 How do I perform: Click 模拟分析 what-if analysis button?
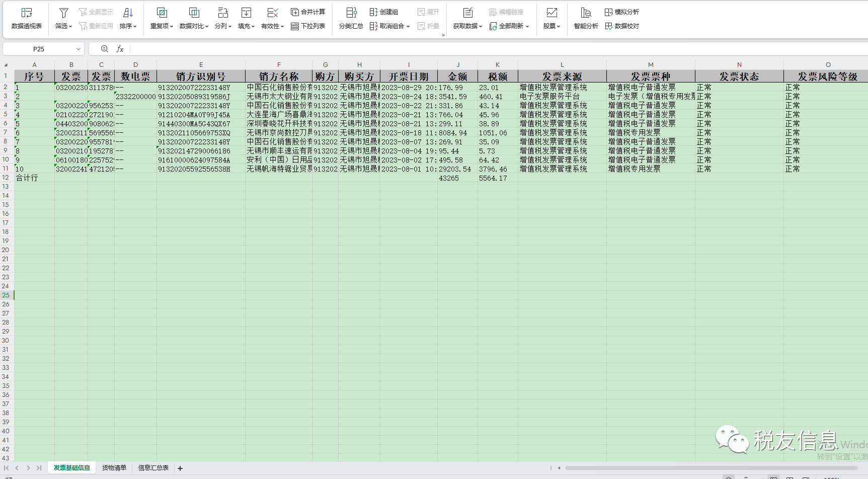(622, 12)
